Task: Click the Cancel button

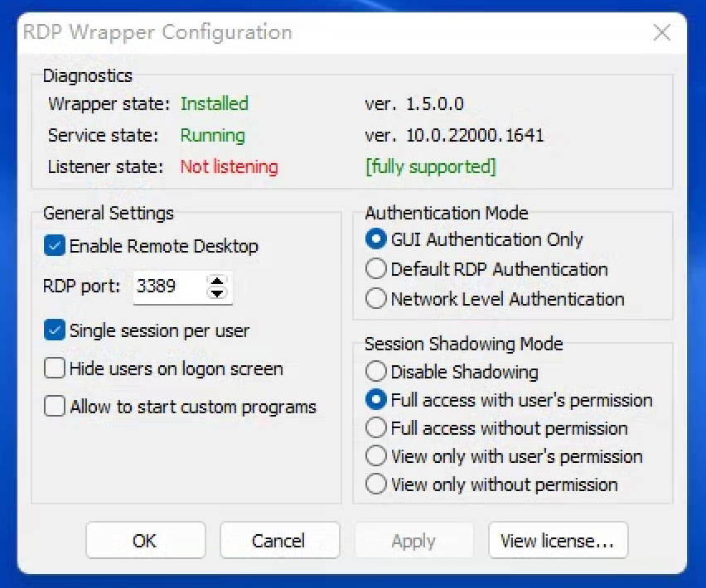Action: click(279, 540)
